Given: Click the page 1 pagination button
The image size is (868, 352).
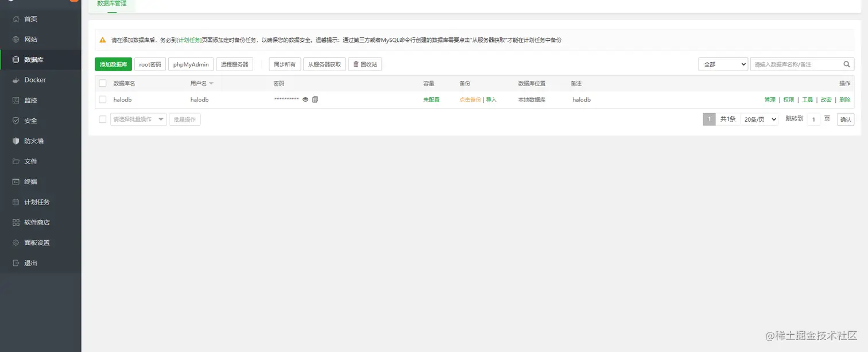Looking at the screenshot, I should [x=710, y=119].
